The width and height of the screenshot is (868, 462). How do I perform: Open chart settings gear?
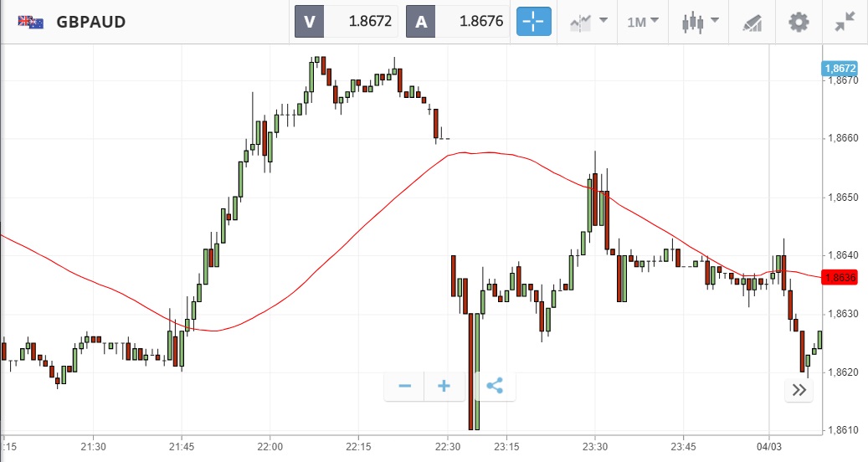(799, 22)
